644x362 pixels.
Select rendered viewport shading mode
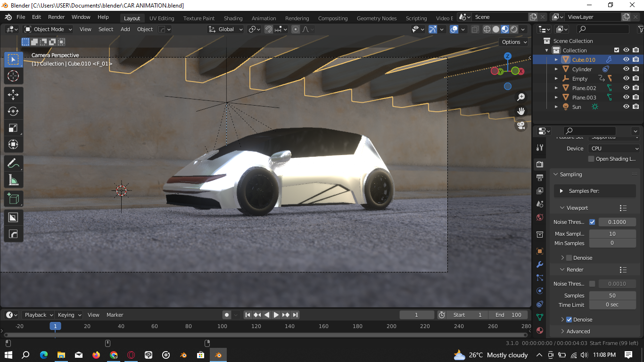click(x=514, y=29)
